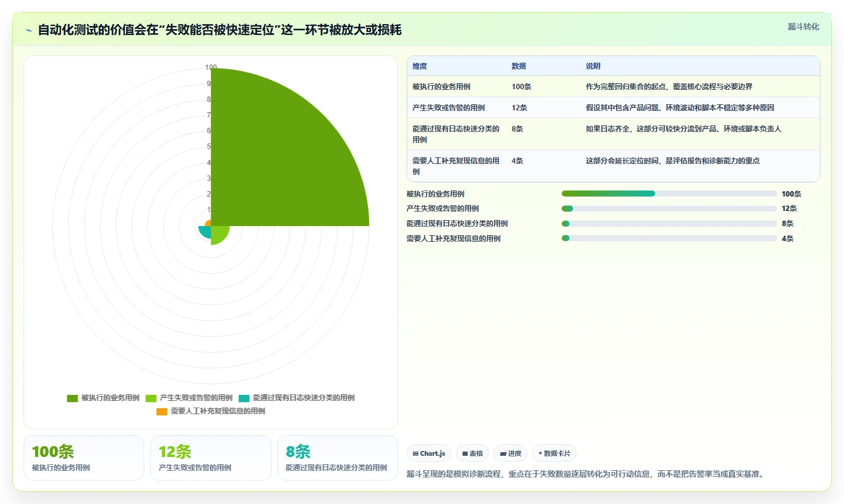Click the 12条 value in the table
Screen dimensions: 844x504
519,108
